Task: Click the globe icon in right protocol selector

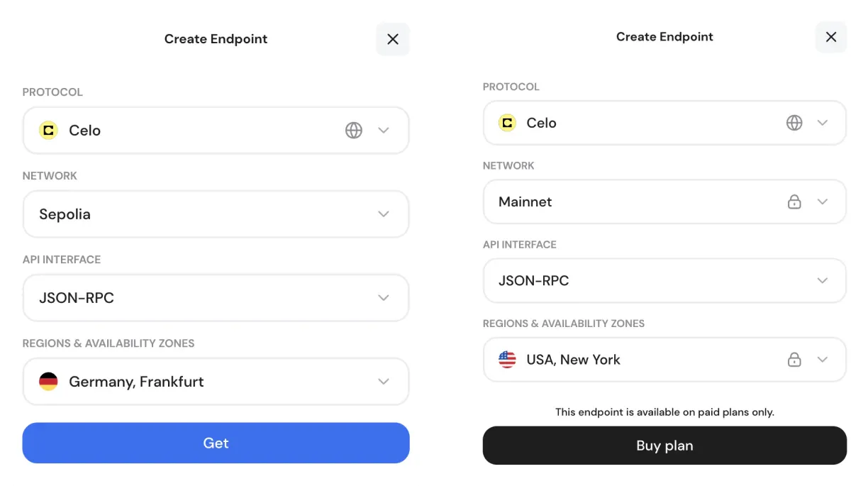Action: 794,123
